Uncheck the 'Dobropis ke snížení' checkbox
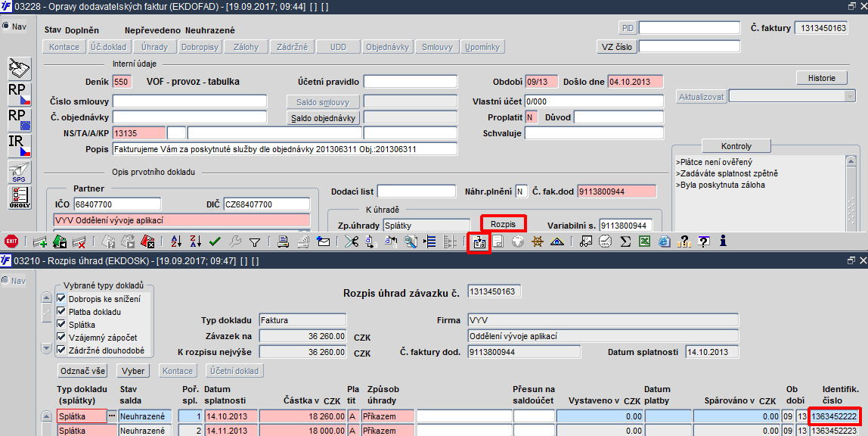 (61, 298)
